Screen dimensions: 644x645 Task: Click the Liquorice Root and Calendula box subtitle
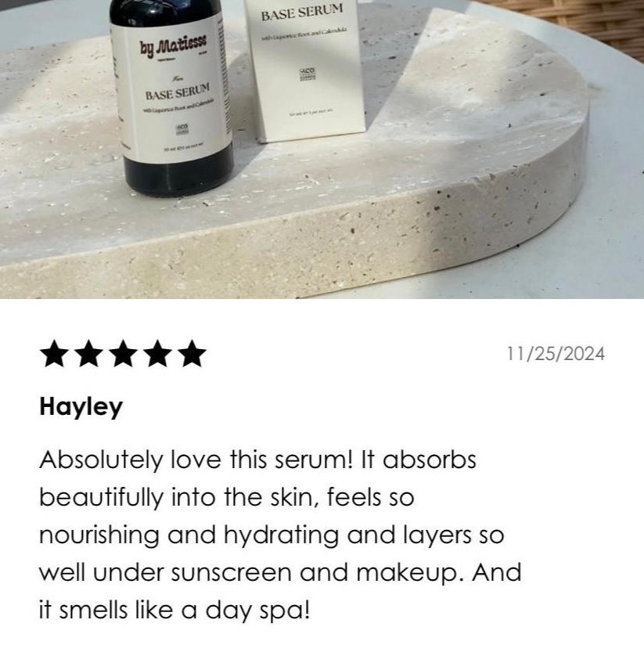pos(304,34)
